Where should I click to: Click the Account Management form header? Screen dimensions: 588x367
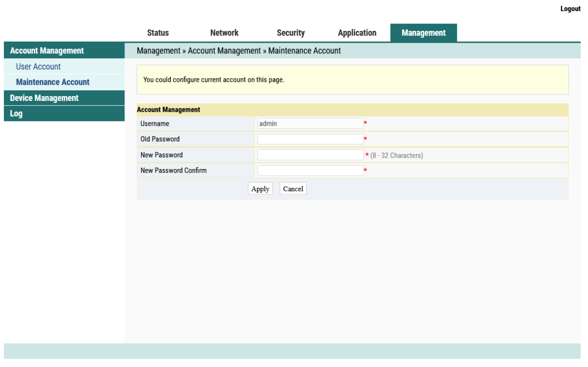pyautogui.click(x=169, y=110)
